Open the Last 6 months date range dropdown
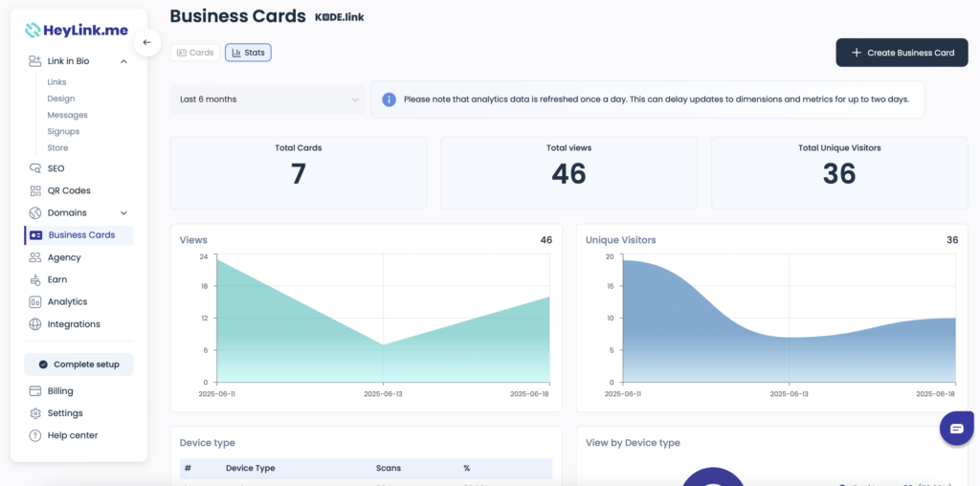The image size is (980, 486). 268,99
